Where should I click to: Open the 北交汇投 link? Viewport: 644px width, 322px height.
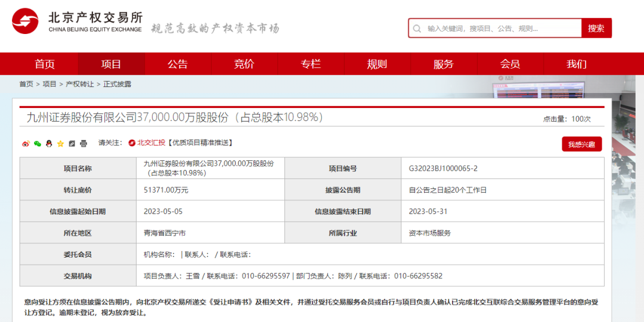tap(151, 143)
